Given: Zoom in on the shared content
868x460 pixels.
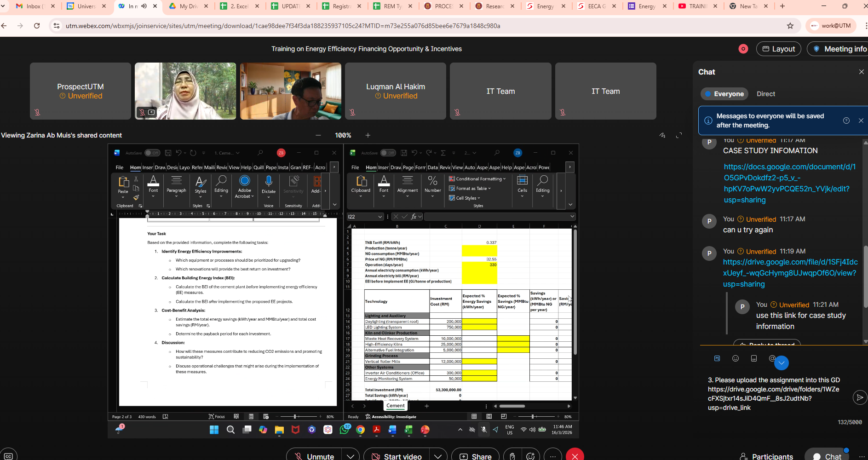Looking at the screenshot, I should tap(368, 135).
